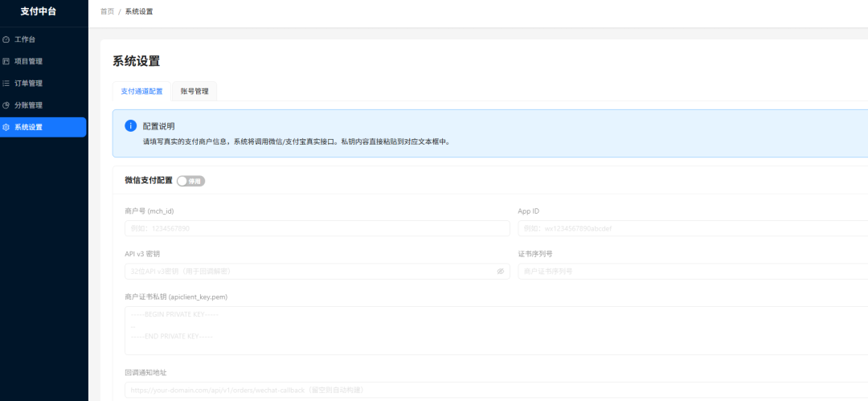The width and height of the screenshot is (868, 401).
Task: Click the blue info icon beside 配置说明
Action: (x=131, y=125)
